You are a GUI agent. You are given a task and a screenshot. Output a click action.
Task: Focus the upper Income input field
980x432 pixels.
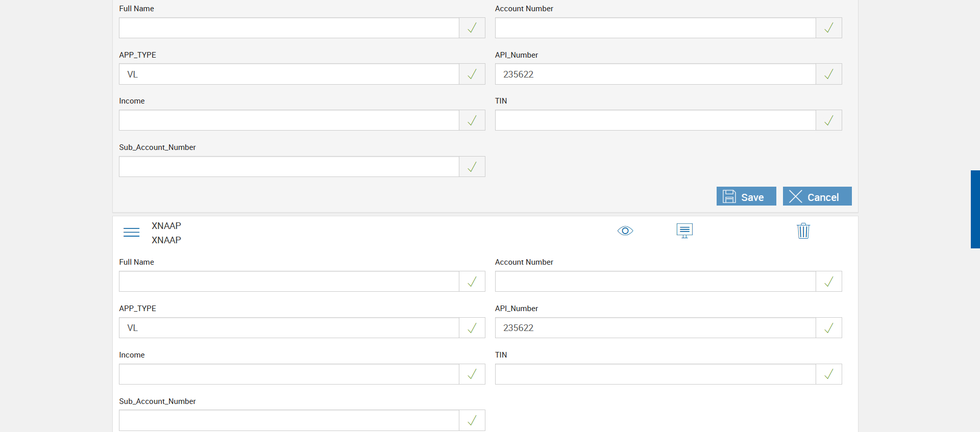coord(289,120)
